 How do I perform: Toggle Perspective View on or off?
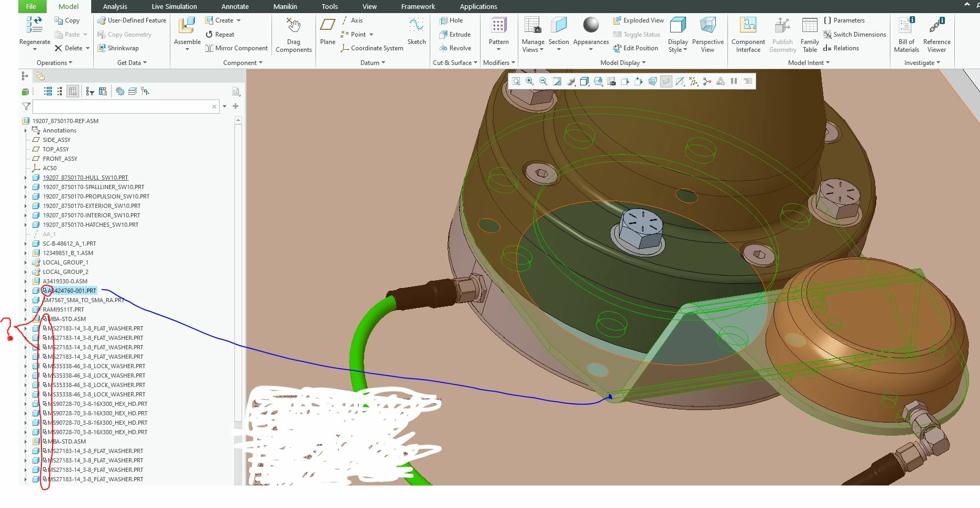707,35
